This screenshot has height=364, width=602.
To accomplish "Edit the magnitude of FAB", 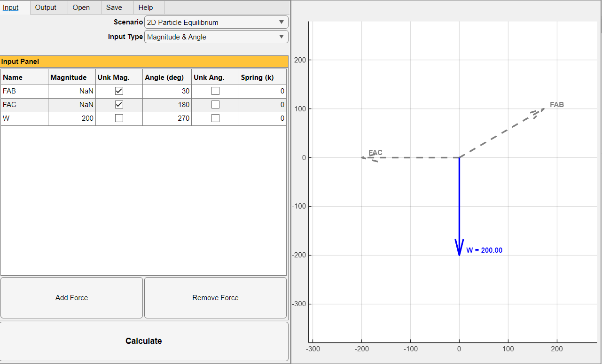I will click(x=72, y=91).
